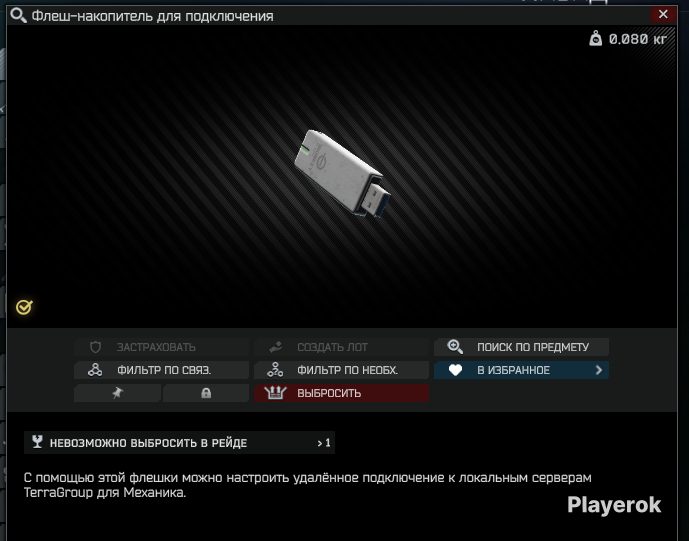Toggle the pin item button
The image size is (689, 541).
click(117, 394)
